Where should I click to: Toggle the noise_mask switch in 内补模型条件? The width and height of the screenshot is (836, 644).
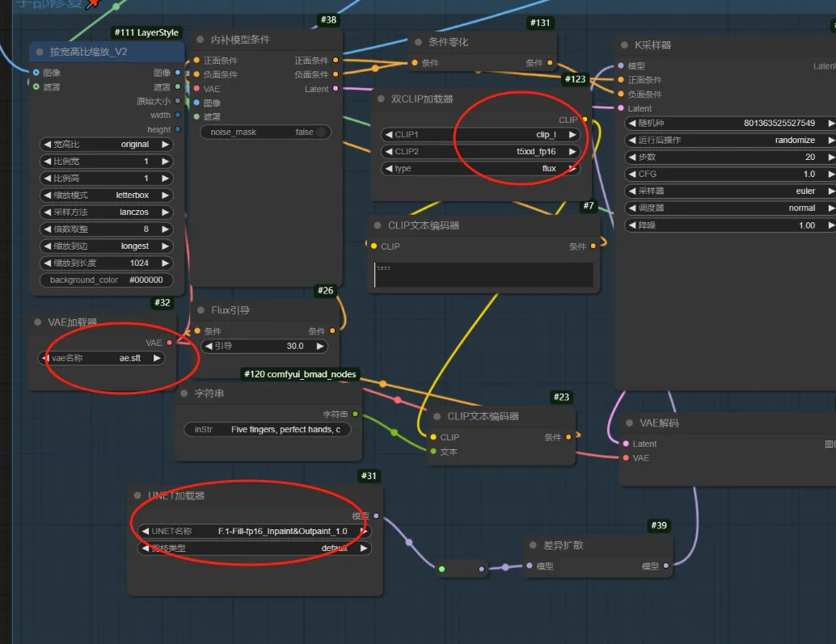pyautogui.click(x=321, y=132)
